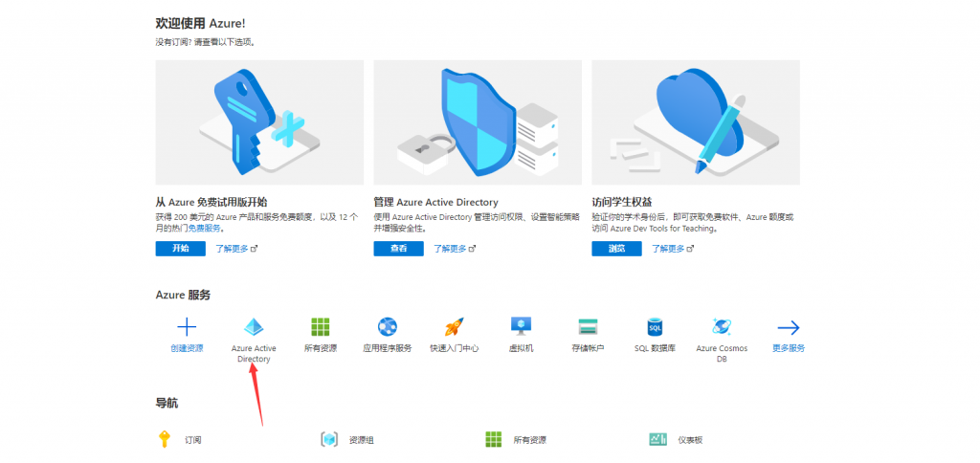Viewport: 980px width, 463px height.
Task: Click the 管理 Azure Active Directory heading
Action: point(435,203)
